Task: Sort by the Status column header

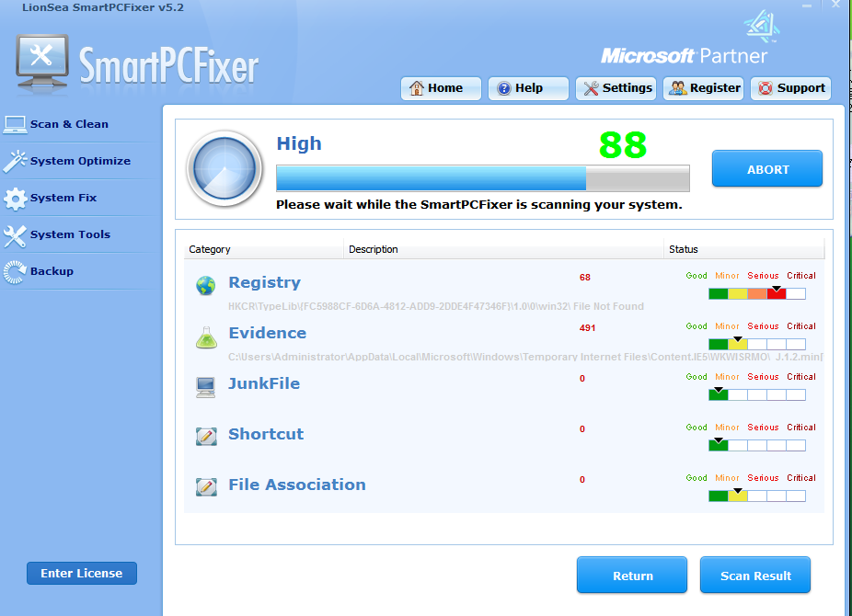Action: [743, 249]
